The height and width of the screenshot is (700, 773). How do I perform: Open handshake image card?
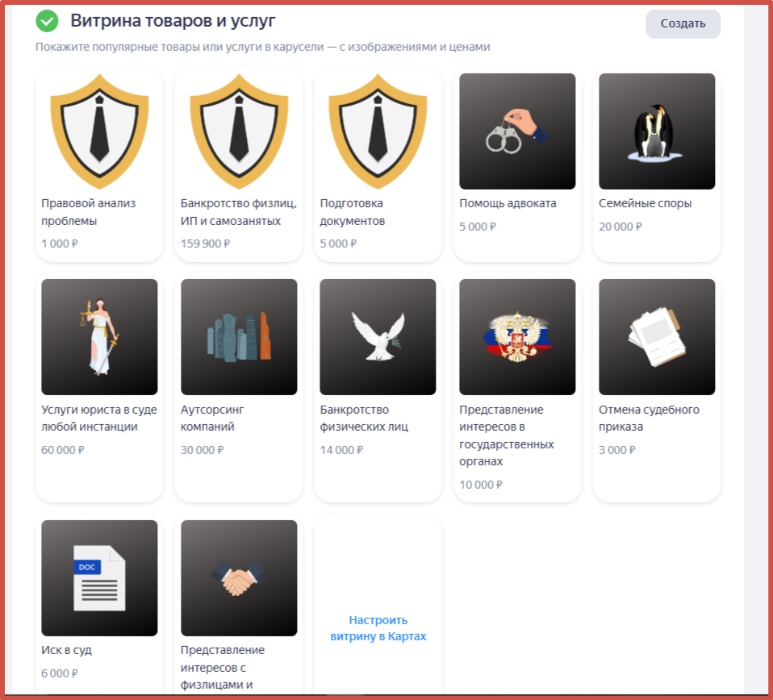point(239,578)
